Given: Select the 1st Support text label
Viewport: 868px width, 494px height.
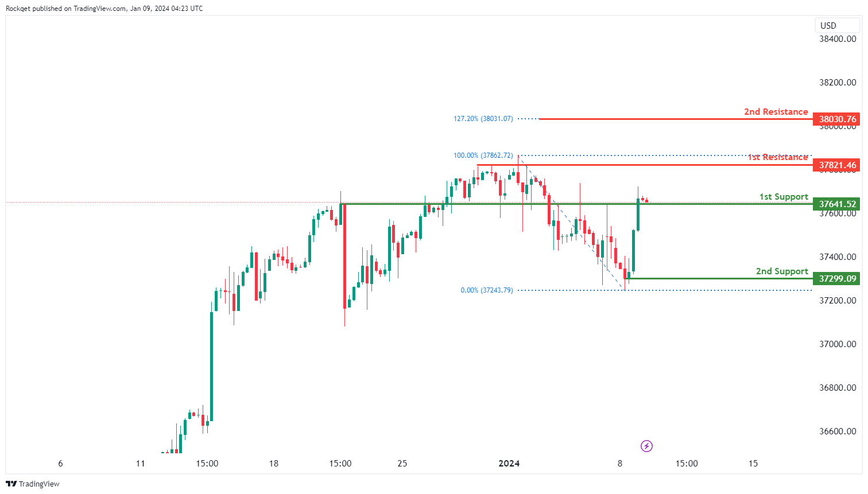Looking at the screenshot, I should click(784, 197).
